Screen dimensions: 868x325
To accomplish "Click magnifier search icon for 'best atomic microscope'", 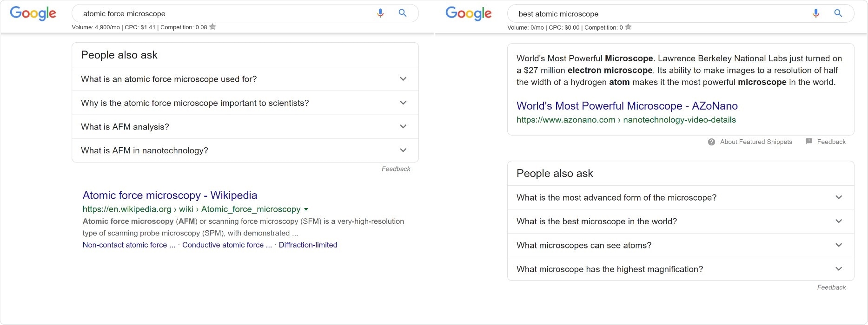I will tap(838, 13).
